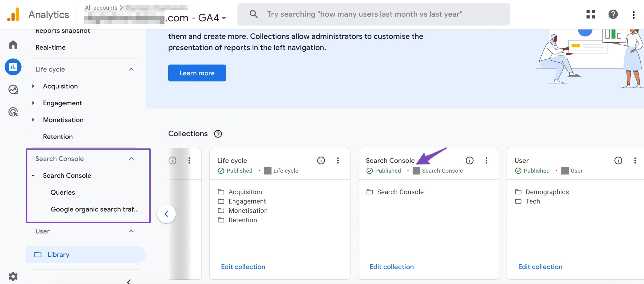Image resolution: width=644 pixels, height=284 pixels.
Task: Open Life cycle collection more menu
Action: tap(338, 160)
